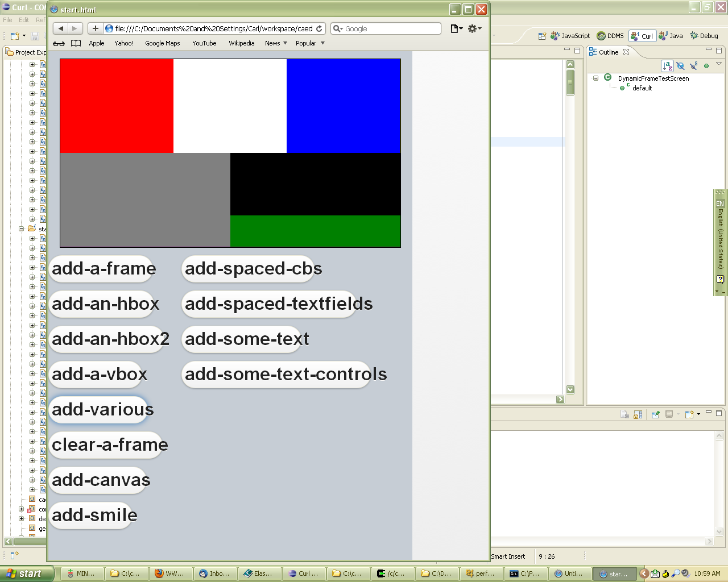Click the blue rectangle in the frame
The height and width of the screenshot is (582, 728).
pos(344,106)
